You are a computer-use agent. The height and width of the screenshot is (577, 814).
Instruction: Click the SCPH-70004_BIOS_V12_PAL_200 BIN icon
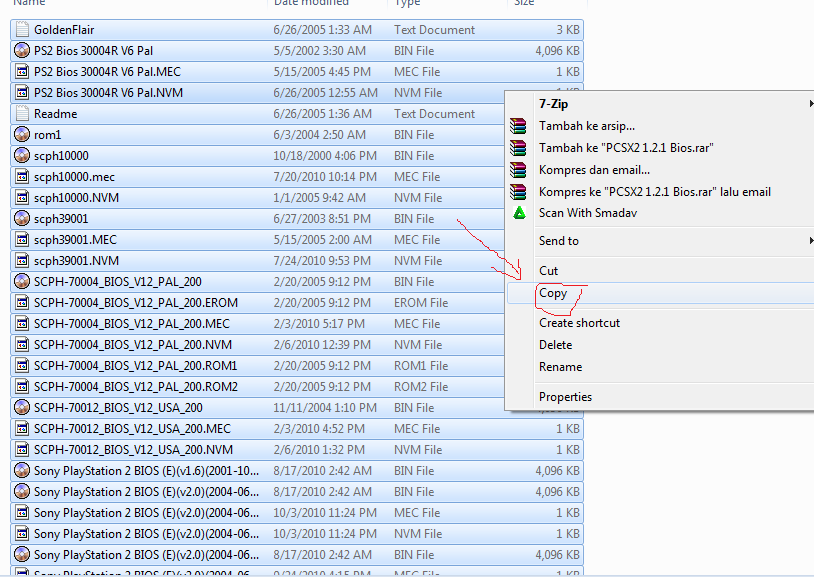pyautogui.click(x=22, y=281)
